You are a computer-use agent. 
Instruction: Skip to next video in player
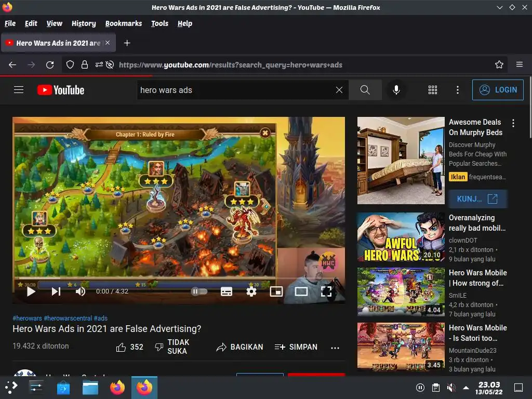(56, 291)
